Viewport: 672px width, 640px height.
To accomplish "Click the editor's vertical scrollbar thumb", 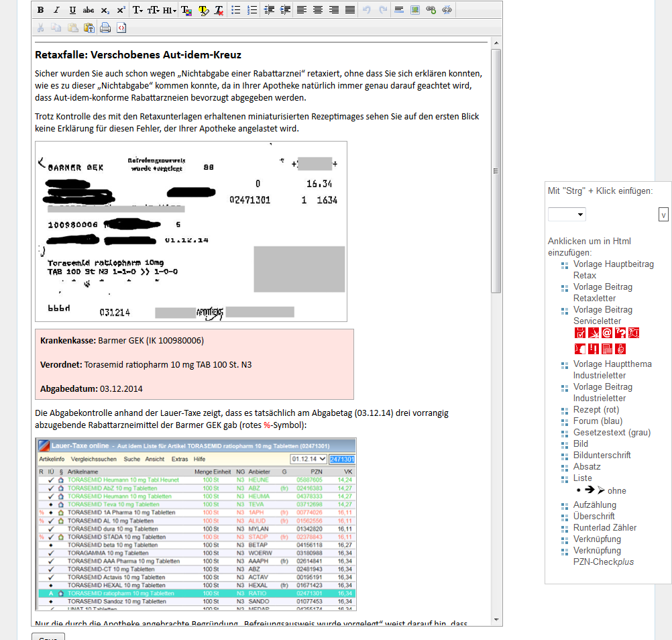I will (496, 171).
